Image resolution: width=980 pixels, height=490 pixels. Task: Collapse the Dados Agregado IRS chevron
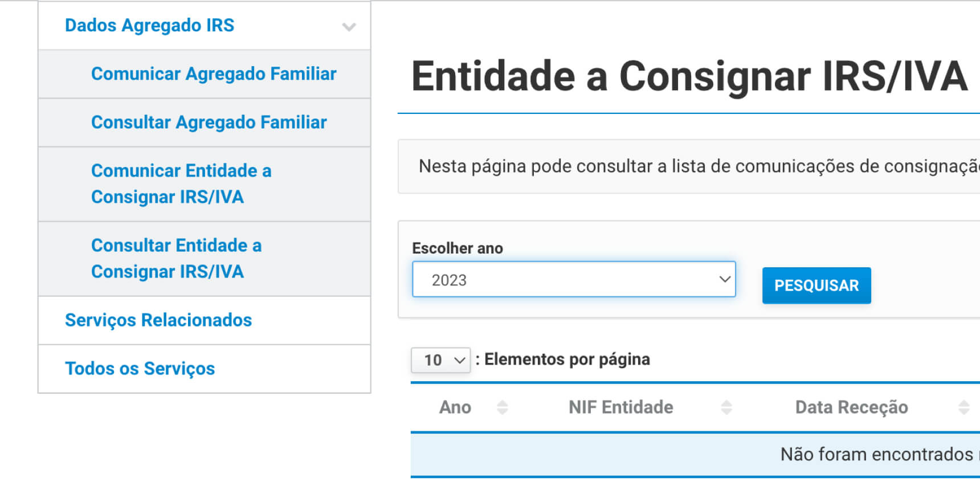point(349,27)
